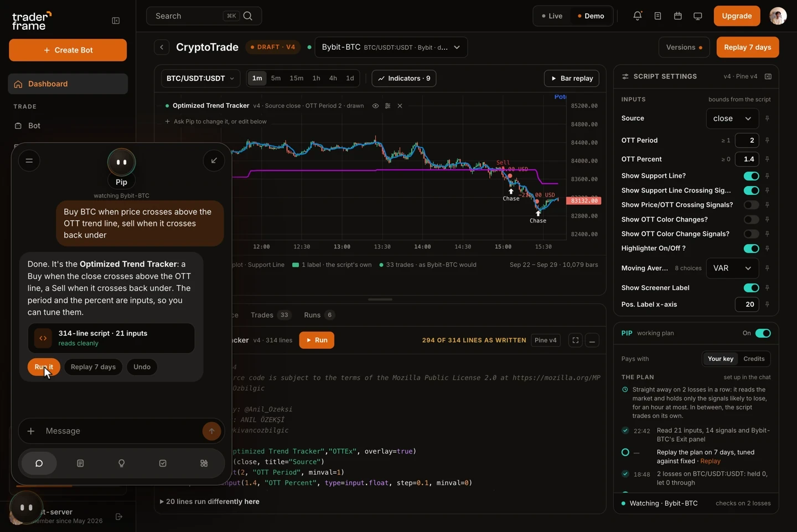Viewport: 797px width, 532px height.
Task: Toggle Show Support Line? switch
Action: coord(751,176)
